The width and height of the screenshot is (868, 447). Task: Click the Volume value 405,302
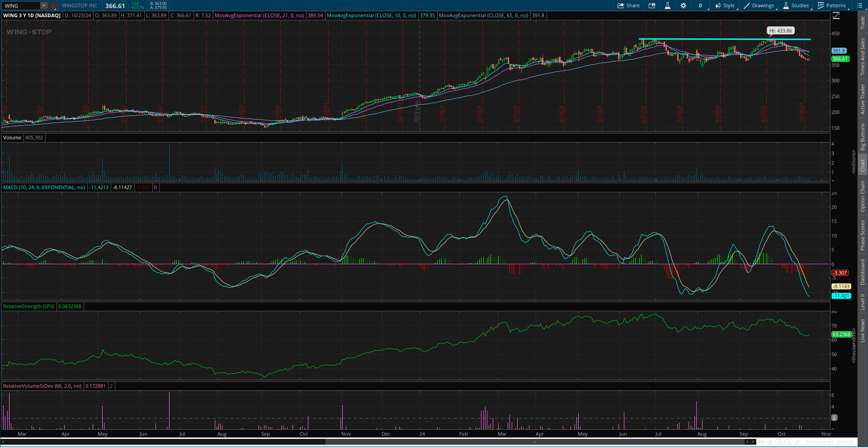pos(34,138)
